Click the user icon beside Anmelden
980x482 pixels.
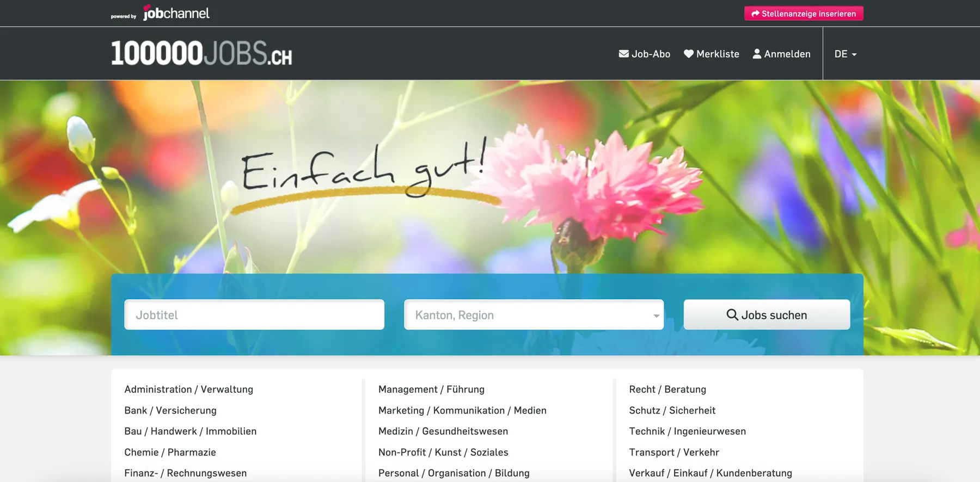(x=757, y=54)
